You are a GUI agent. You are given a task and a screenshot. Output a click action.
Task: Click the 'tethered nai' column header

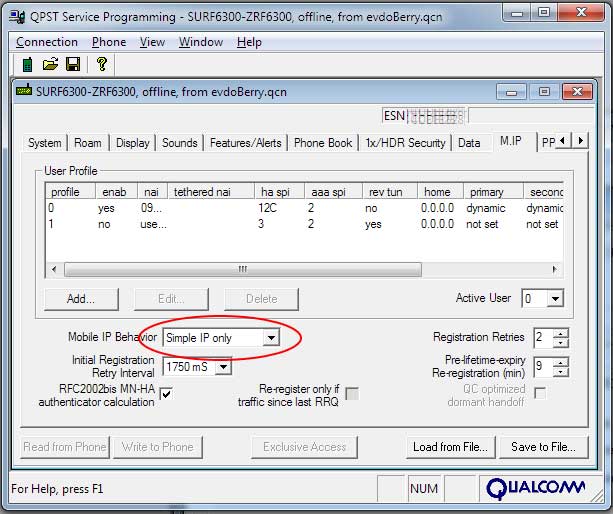211,192
